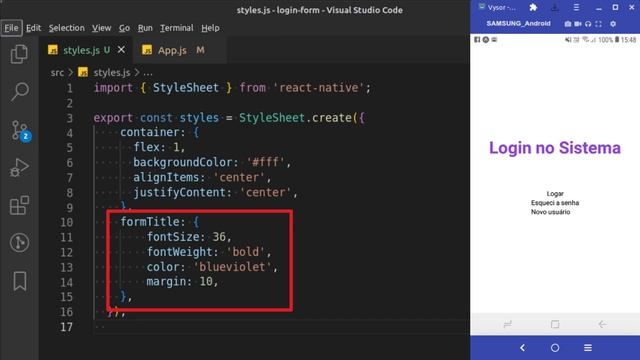This screenshot has width=640, height=360.
Task: Open the Selection menu
Action: pos(67,28)
